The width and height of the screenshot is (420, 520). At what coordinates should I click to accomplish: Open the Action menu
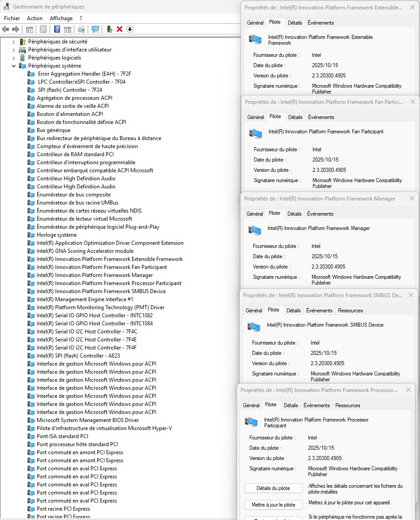point(34,18)
